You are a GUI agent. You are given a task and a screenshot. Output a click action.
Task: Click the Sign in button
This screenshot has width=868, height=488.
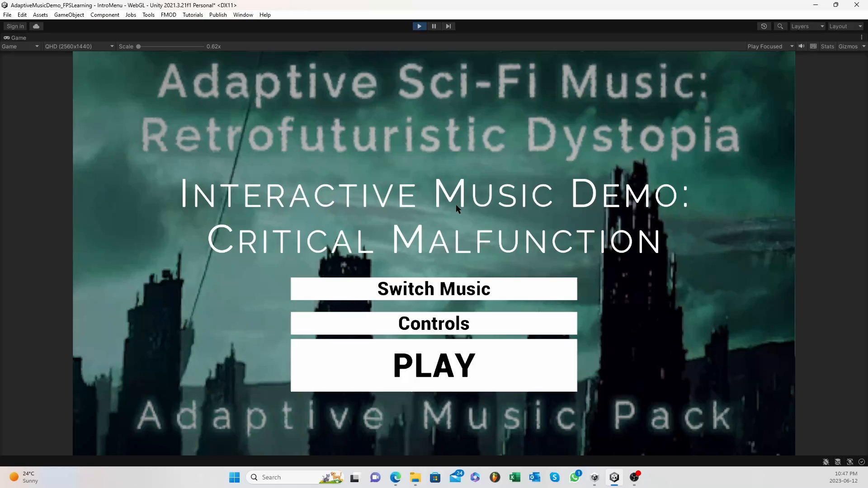15,26
